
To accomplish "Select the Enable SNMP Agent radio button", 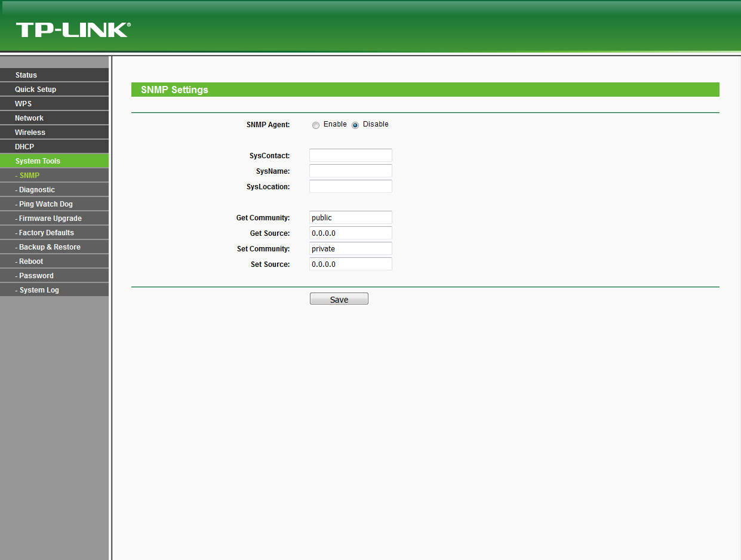I will [316, 125].
